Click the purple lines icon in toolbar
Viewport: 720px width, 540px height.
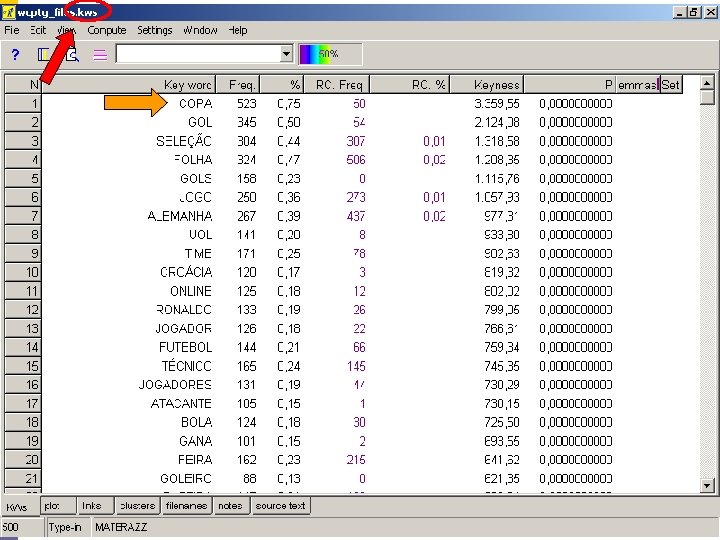point(100,55)
